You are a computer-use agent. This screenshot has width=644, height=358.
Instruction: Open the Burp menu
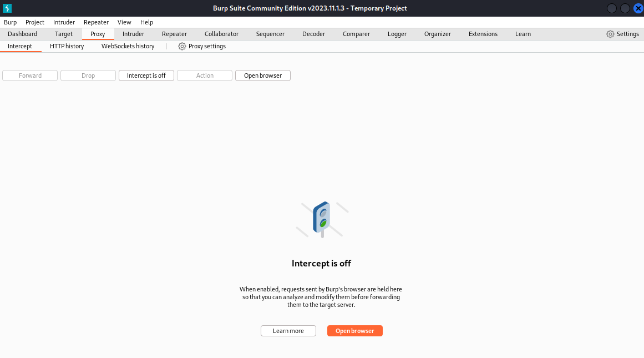(x=10, y=22)
